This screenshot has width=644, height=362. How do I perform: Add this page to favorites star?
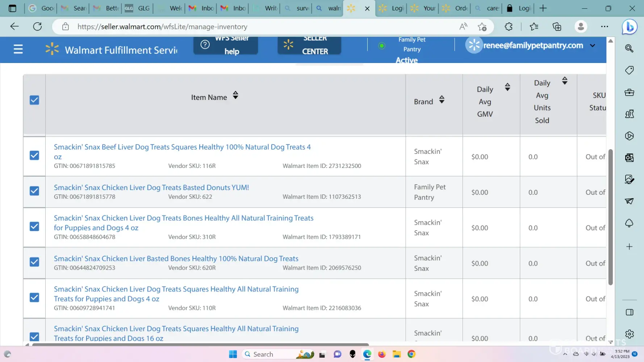(482, 27)
